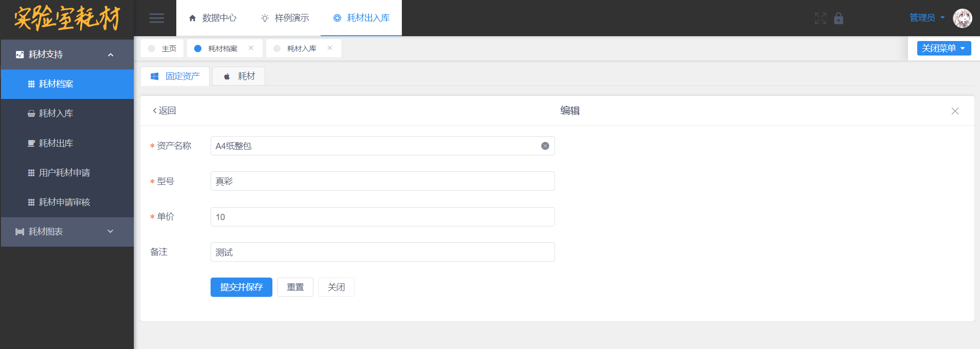The width and height of the screenshot is (980, 349).
Task: Open the 关闭菜单 dropdown button
Action: [944, 48]
